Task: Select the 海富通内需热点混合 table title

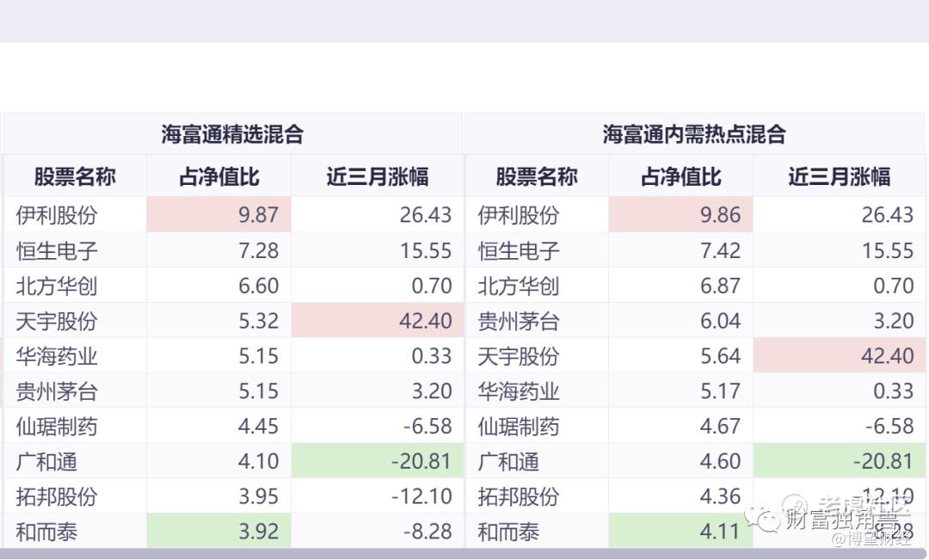Action: tap(694, 134)
